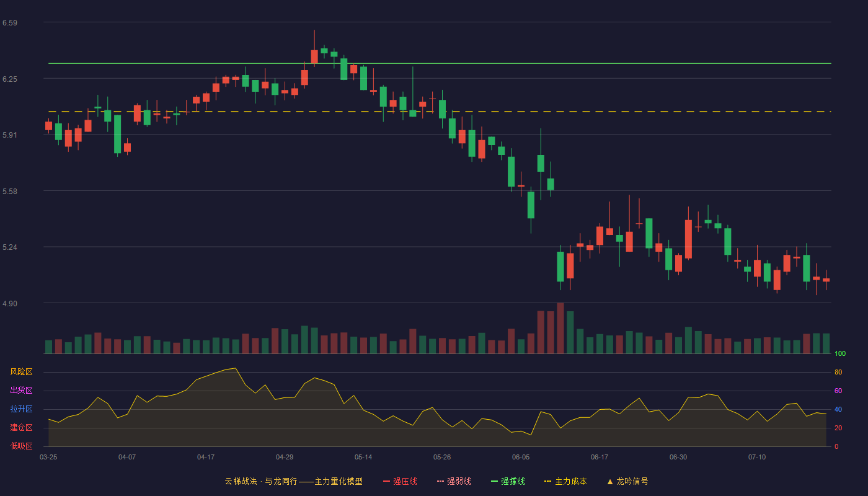Select the 低吸区 zone label

(21, 446)
